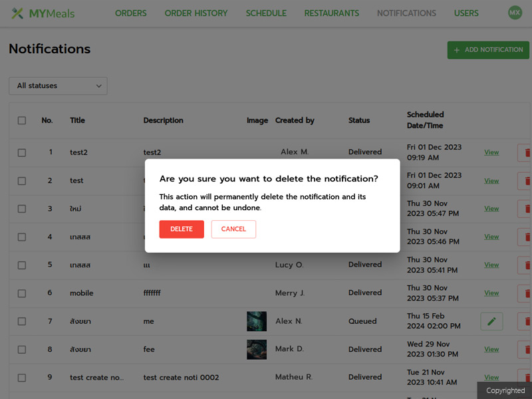This screenshot has width=532, height=399.
Task: Select the checkbox for the mobile notification
Action: (22, 293)
